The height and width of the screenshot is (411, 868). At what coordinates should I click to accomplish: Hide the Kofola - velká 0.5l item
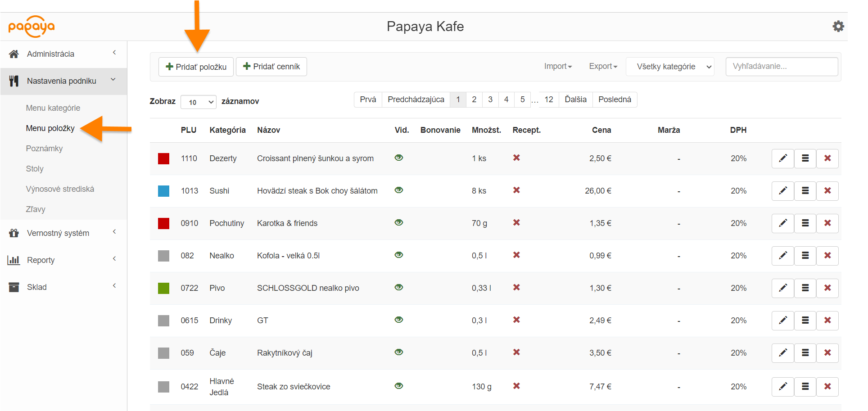(398, 255)
